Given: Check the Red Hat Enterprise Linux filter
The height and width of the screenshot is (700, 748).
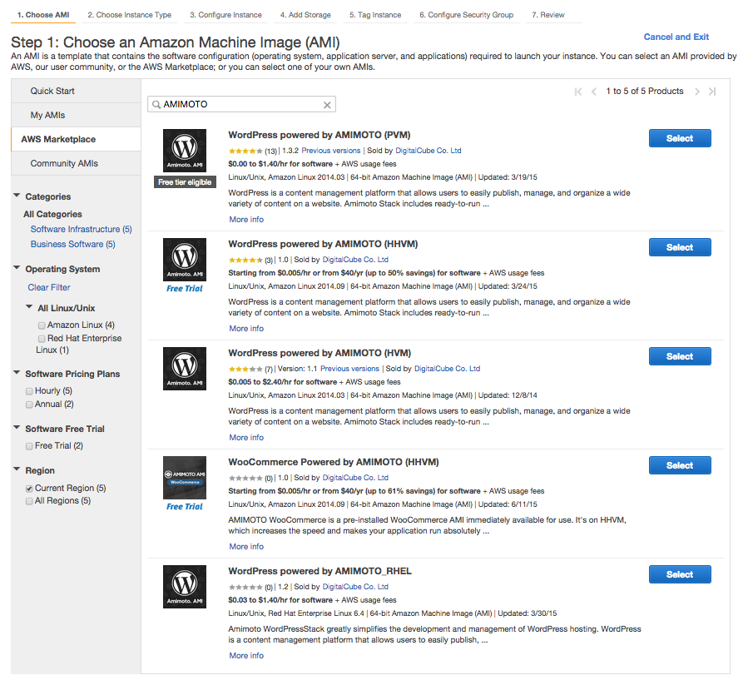Looking at the screenshot, I should click(42, 339).
